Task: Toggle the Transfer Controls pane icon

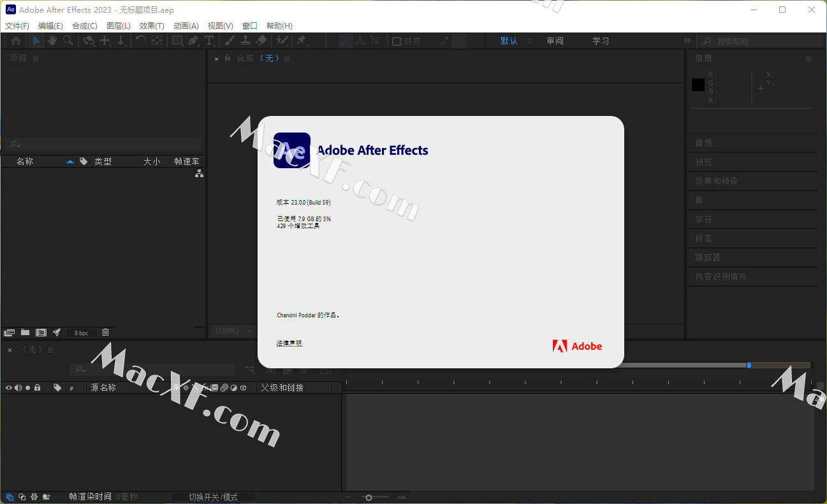Action: point(22,497)
